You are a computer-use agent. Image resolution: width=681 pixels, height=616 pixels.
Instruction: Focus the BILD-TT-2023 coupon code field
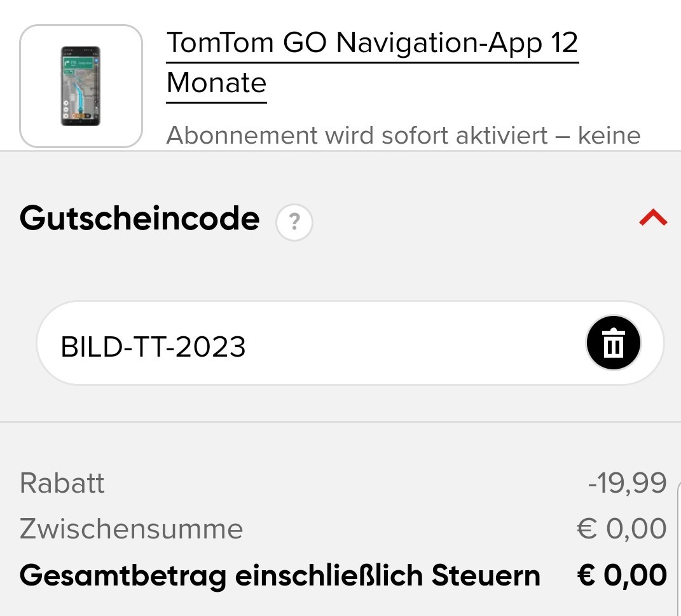(x=350, y=343)
